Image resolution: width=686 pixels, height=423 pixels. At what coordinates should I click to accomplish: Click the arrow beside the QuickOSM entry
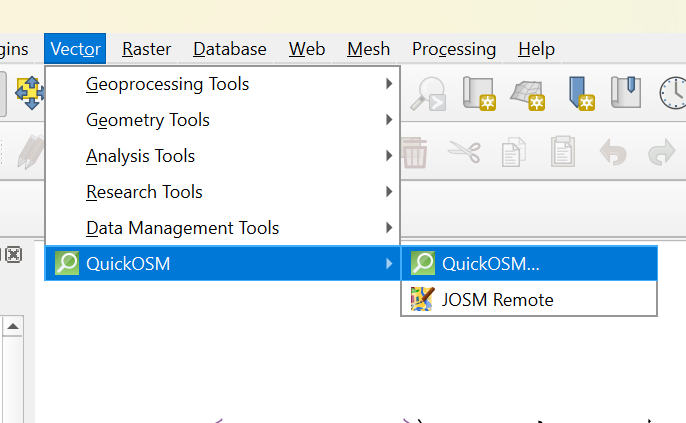pos(389,263)
